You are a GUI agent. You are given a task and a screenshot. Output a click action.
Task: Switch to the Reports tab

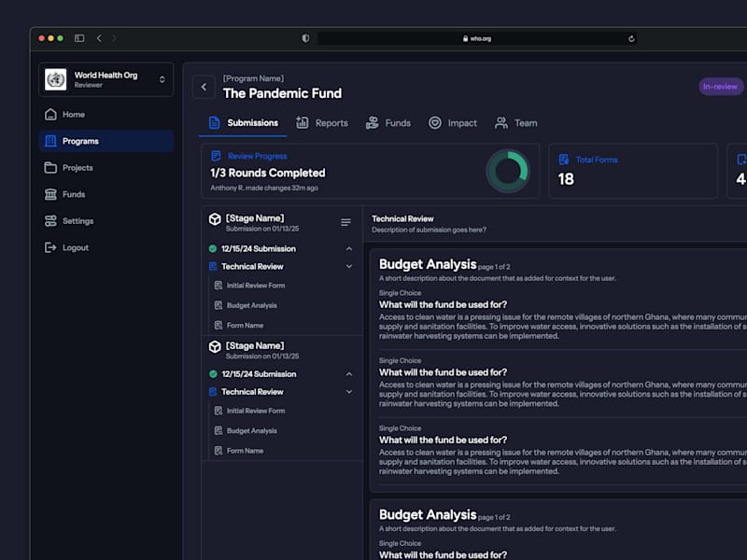click(x=322, y=123)
